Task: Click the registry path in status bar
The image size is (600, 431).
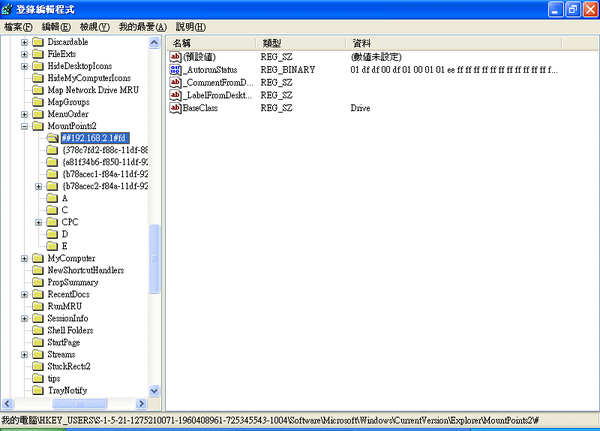Action: pyautogui.click(x=270, y=420)
